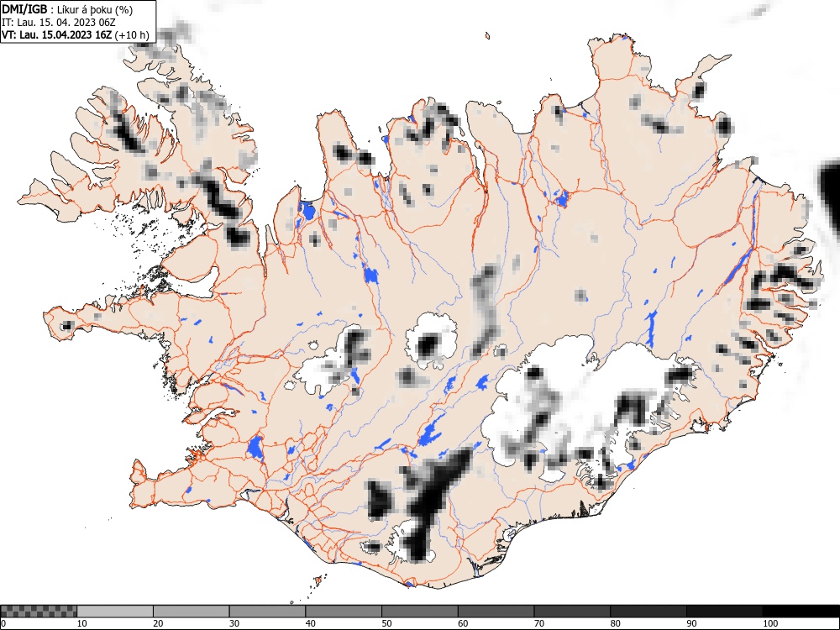Image resolution: width=840 pixels, height=630 pixels.
Task: Select the 'VT: Lau. 15.04.2023 16Z (+10 h)' line
Action: 76,35
